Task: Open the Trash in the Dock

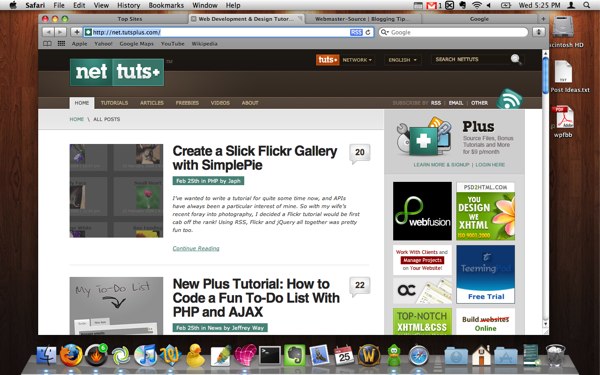Action: click(x=555, y=355)
